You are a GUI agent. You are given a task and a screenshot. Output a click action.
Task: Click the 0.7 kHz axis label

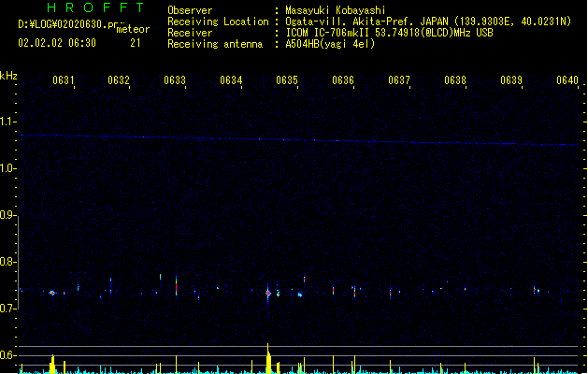8,309
